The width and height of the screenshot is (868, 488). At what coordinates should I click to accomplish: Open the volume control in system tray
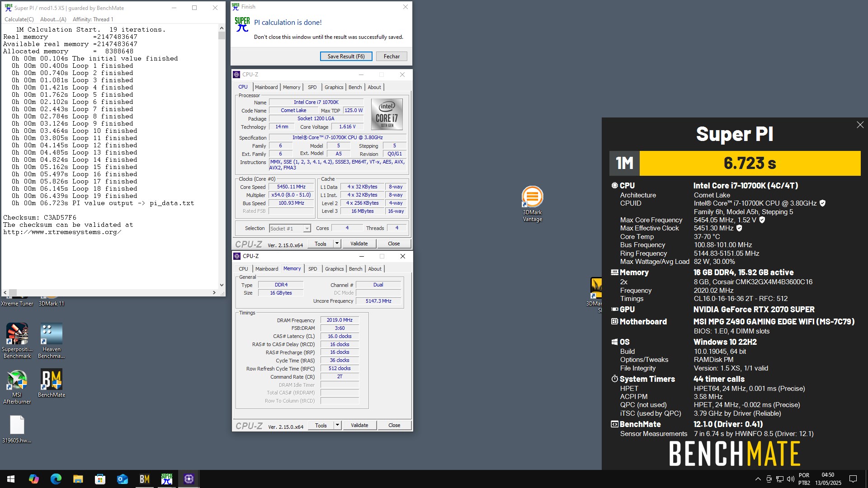790,479
